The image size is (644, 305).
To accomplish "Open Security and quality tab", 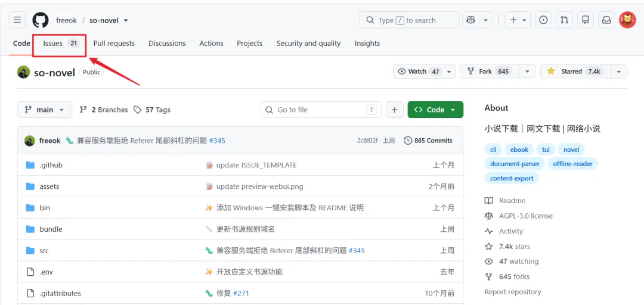I will coord(308,43).
